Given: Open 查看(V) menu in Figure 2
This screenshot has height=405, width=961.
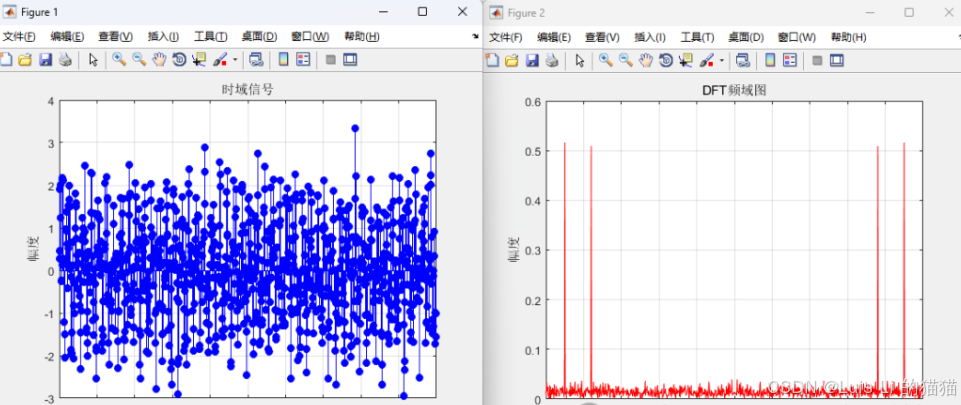Looking at the screenshot, I should [602, 37].
